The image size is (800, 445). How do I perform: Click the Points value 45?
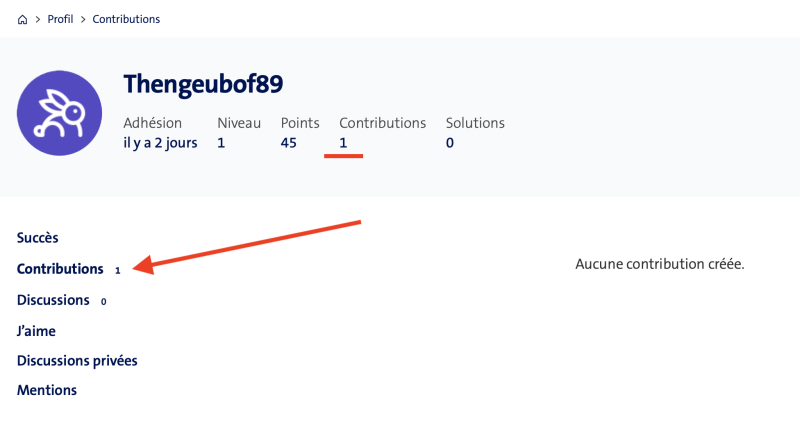point(289,143)
